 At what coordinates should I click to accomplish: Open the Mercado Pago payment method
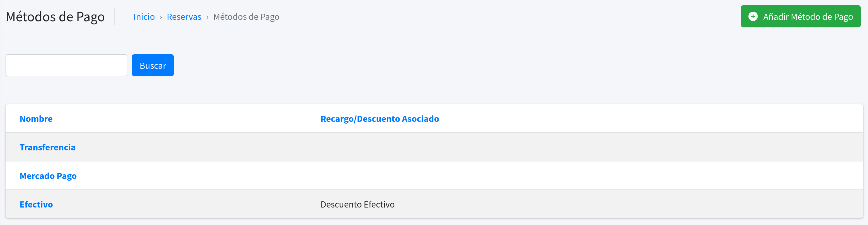pyautogui.click(x=48, y=175)
